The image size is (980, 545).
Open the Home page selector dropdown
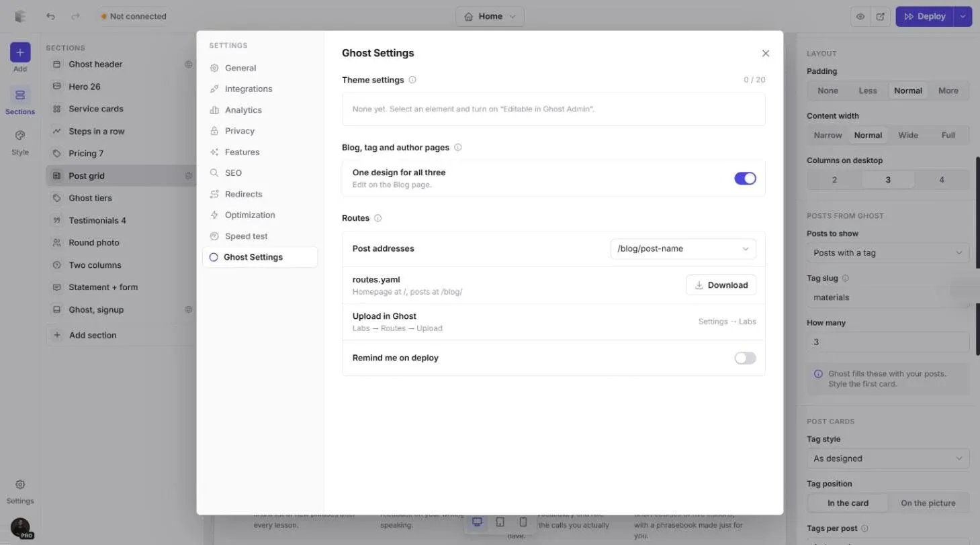click(490, 16)
